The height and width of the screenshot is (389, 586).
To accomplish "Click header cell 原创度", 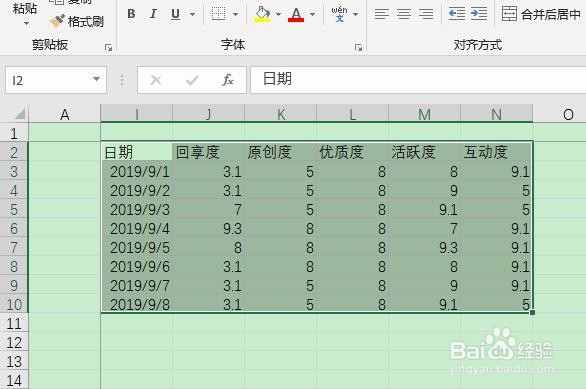I will pos(281,152).
